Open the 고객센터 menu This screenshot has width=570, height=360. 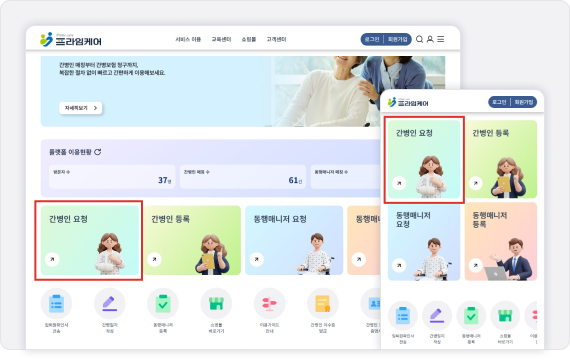click(276, 39)
